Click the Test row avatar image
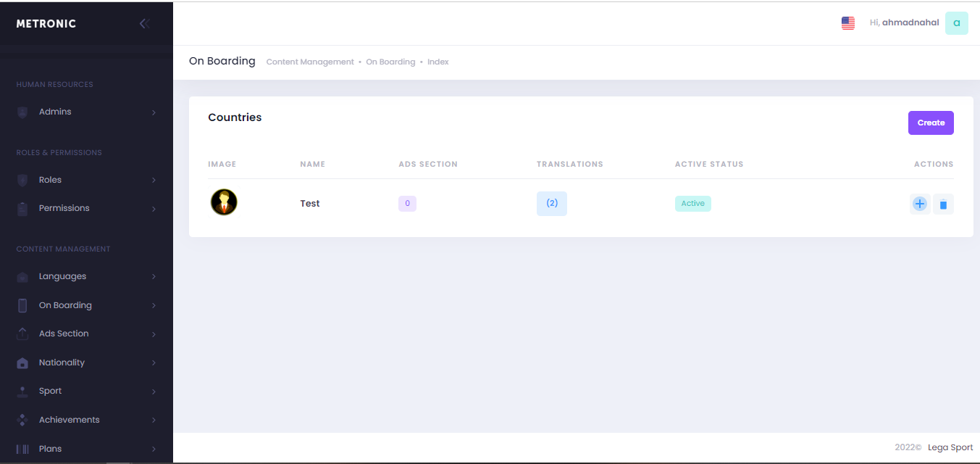980x464 pixels. click(x=224, y=202)
